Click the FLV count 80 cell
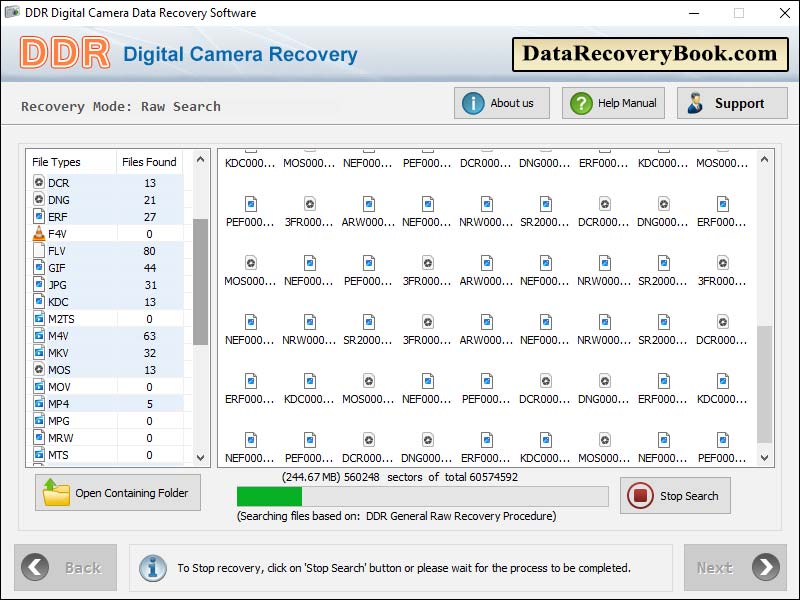The height and width of the screenshot is (600, 800). coord(149,251)
